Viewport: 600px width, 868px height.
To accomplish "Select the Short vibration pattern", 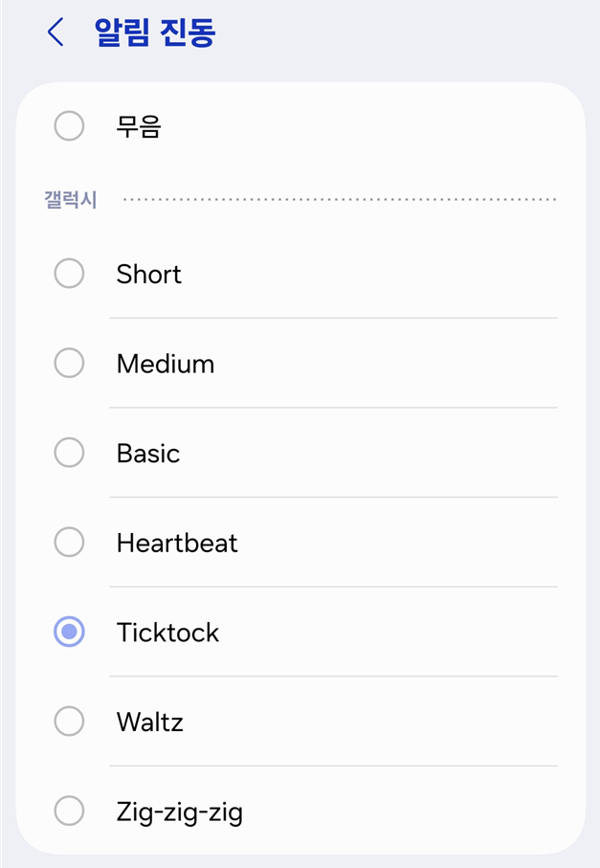I will tap(68, 274).
